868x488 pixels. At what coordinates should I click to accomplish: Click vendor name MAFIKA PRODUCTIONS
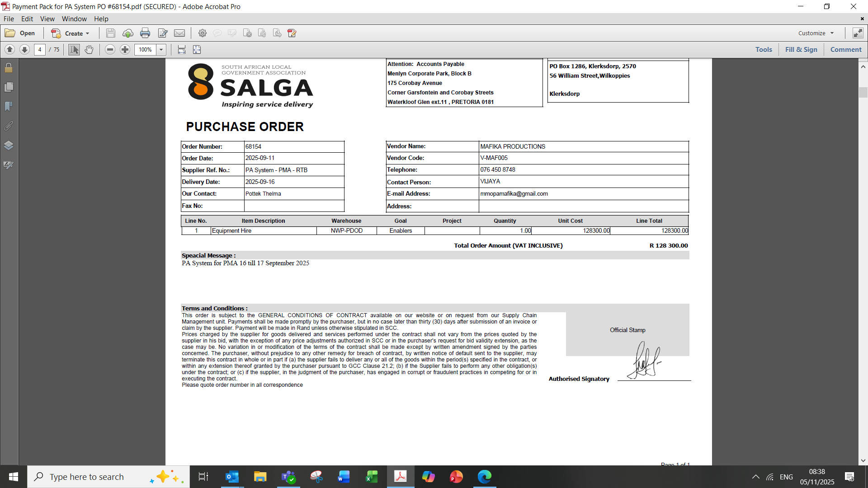pyautogui.click(x=513, y=146)
